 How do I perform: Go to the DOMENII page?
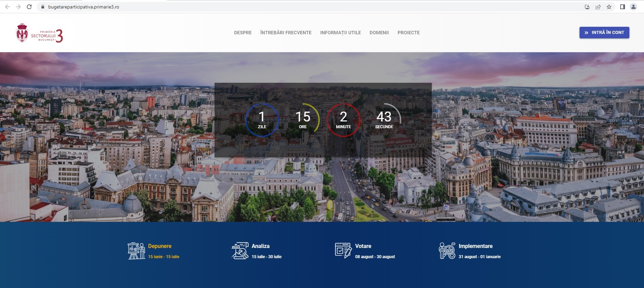coord(379,33)
